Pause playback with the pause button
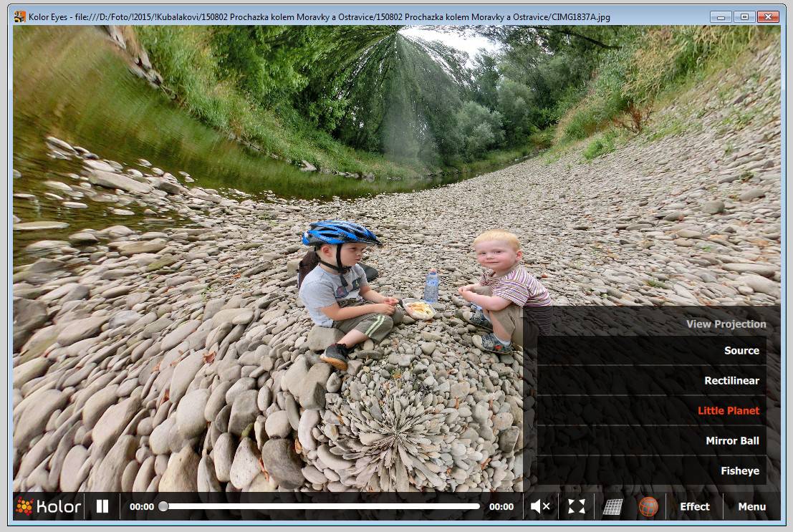 102,506
